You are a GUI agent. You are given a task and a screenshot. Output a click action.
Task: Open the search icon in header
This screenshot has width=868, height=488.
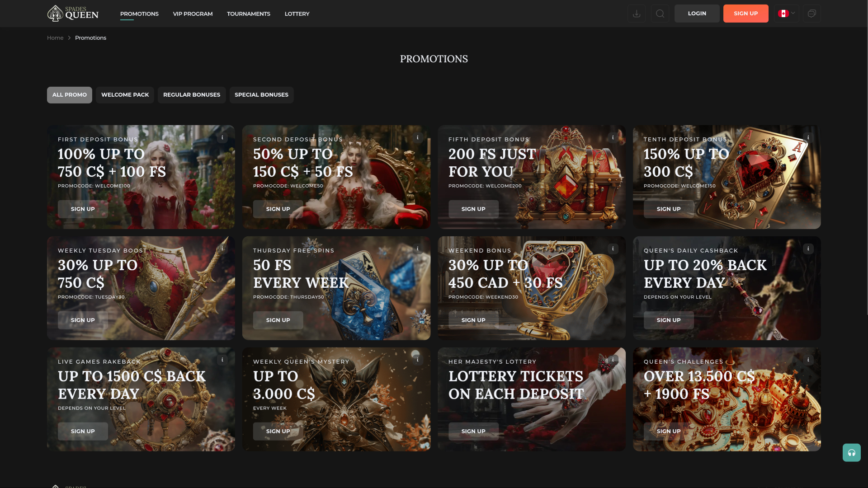[660, 14]
